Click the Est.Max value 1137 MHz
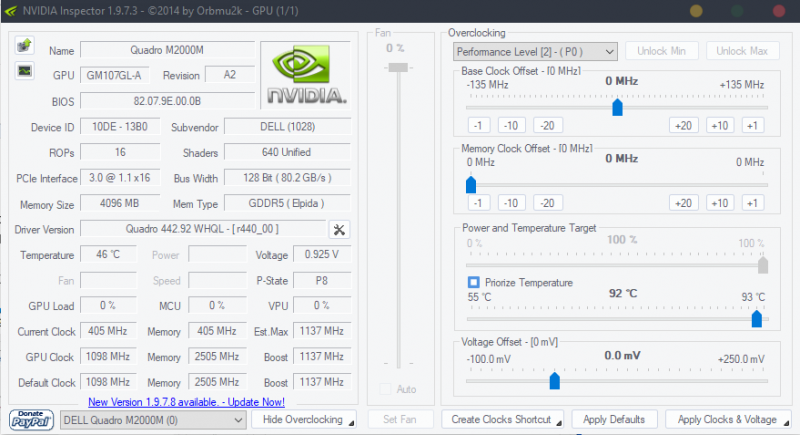This screenshot has width=800, height=435. (322, 331)
